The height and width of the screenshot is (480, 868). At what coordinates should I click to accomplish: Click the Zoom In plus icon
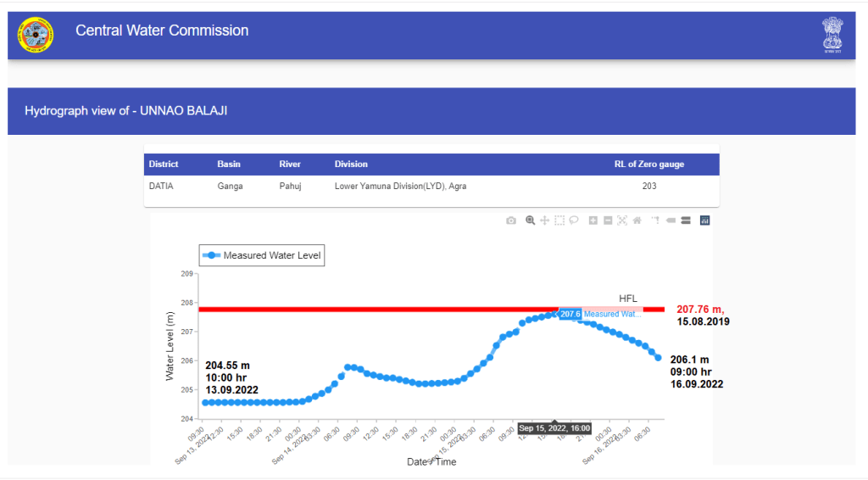[593, 220]
